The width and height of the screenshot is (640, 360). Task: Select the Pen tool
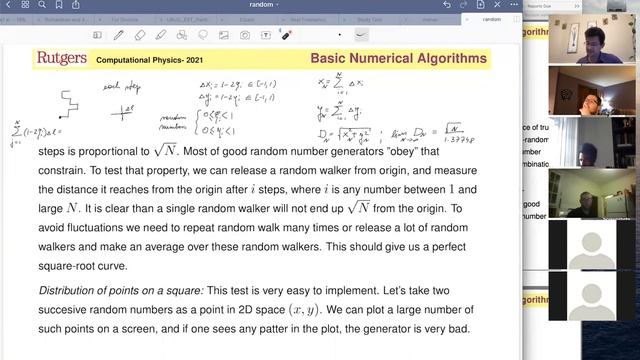click(x=118, y=35)
